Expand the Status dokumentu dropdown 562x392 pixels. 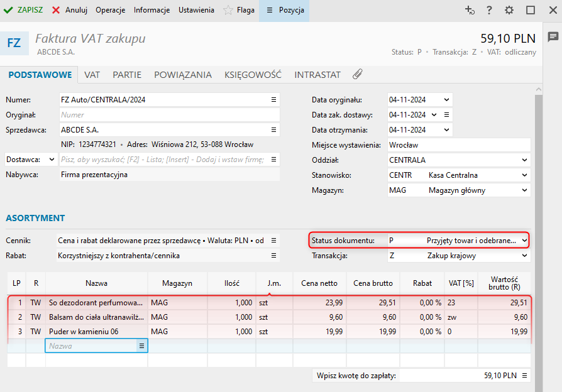pyautogui.click(x=524, y=241)
